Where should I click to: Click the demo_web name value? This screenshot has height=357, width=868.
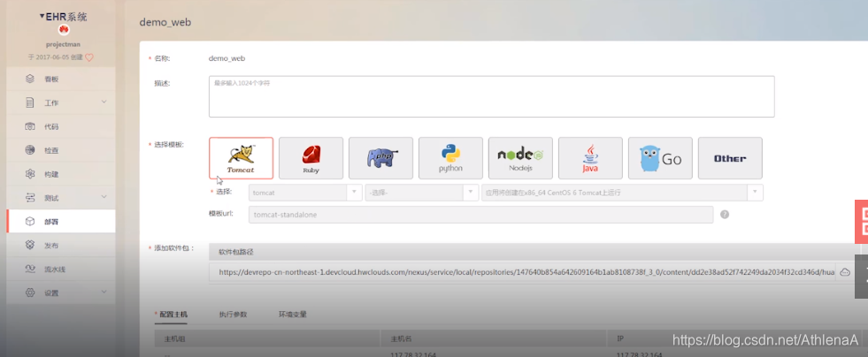pos(227,58)
